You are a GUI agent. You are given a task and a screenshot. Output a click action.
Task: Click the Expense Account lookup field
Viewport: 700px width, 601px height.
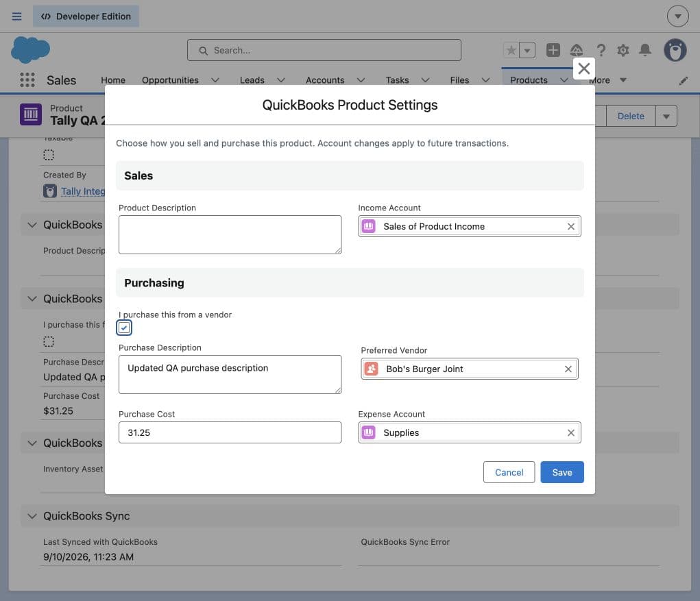(469, 432)
